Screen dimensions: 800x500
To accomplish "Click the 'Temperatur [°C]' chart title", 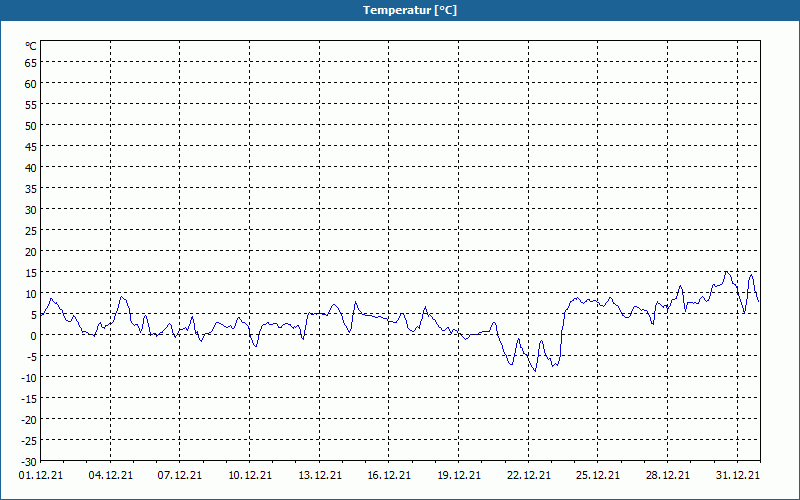I will click(410, 10).
